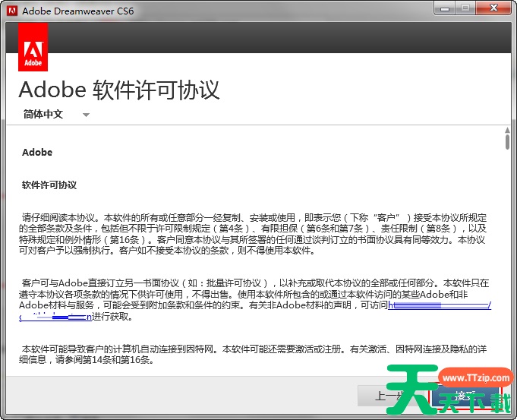Image resolution: width=517 pixels, height=420 pixels.
Task: Click the red Adobe logo banner
Action: (33, 47)
